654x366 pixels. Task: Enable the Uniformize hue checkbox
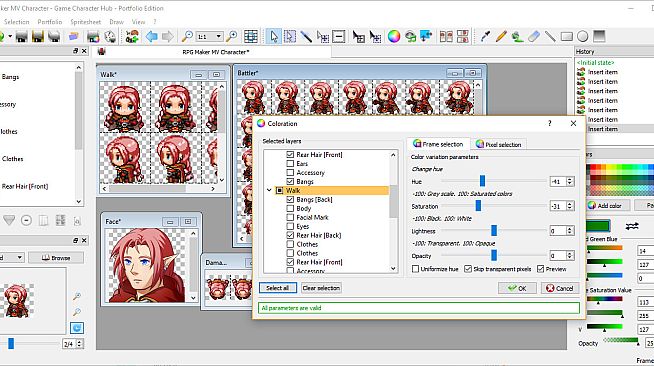pyautogui.click(x=415, y=269)
